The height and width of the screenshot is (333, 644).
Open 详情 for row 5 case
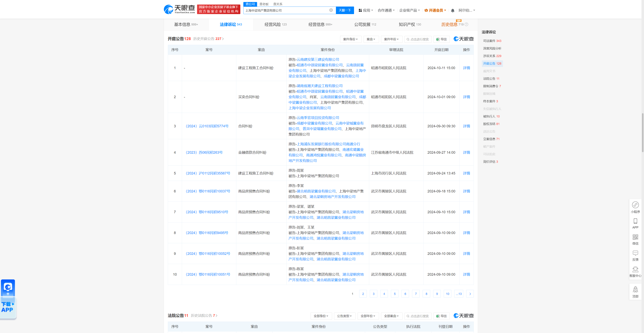(x=466, y=173)
